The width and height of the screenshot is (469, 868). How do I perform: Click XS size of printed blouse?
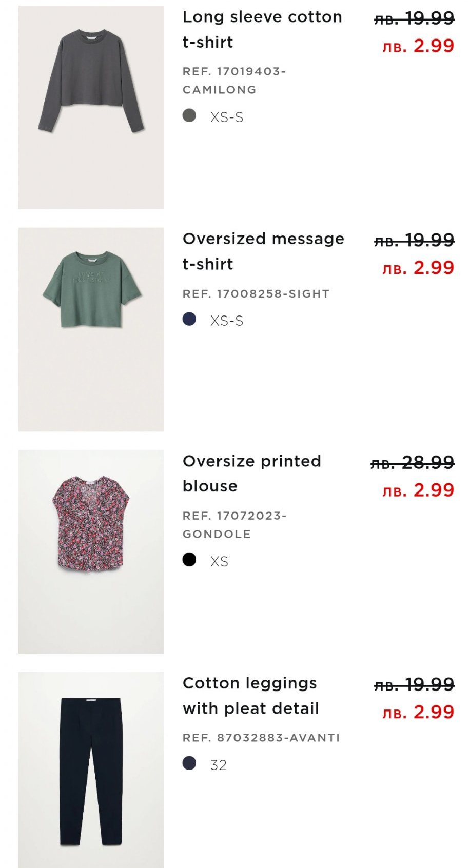pyautogui.click(x=219, y=562)
